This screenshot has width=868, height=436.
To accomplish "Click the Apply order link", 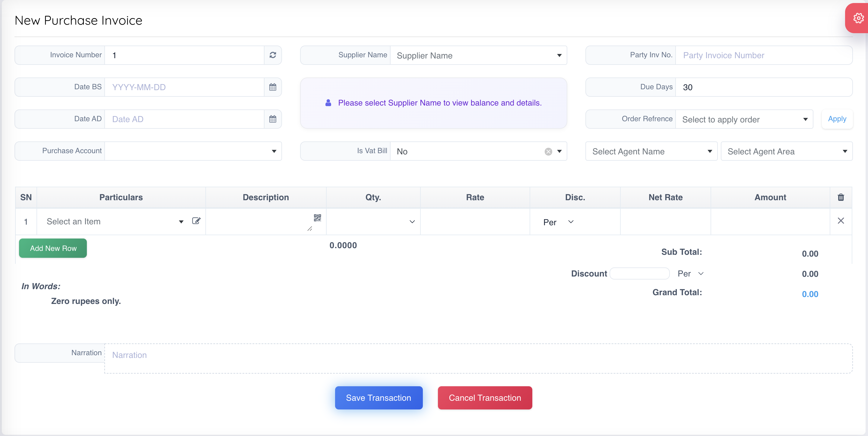I will tap(837, 119).
